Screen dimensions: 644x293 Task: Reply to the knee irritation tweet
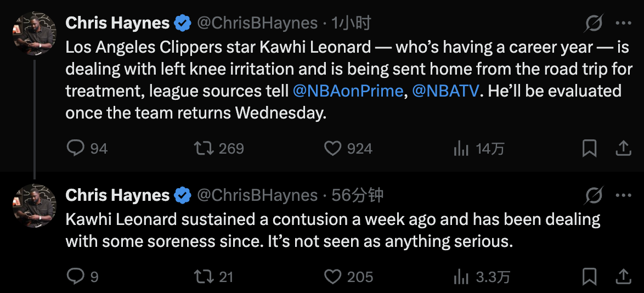(76, 148)
